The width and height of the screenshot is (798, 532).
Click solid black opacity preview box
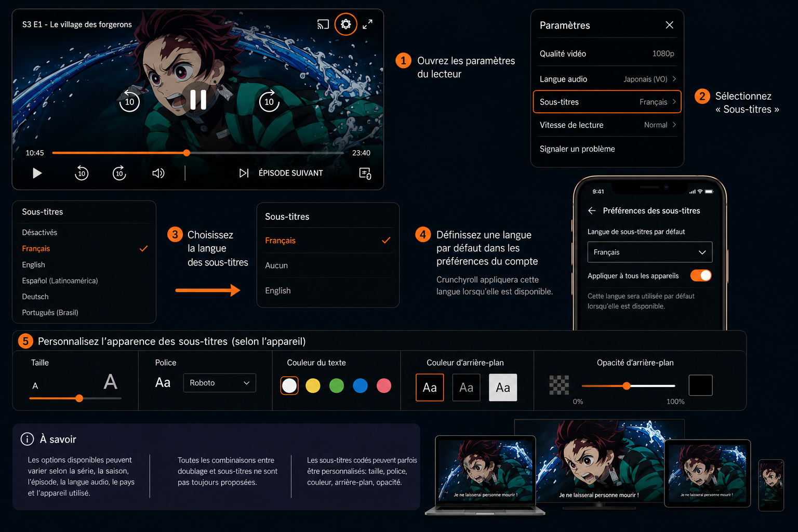point(700,385)
